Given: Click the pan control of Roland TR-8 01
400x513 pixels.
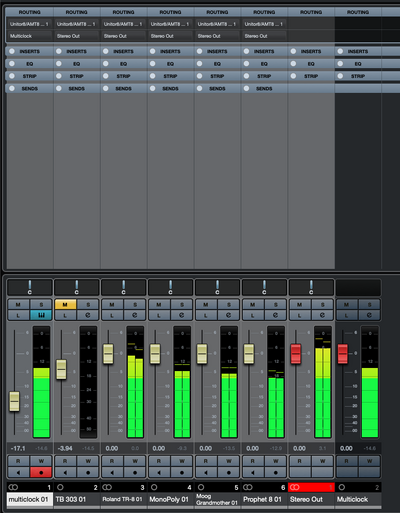Looking at the screenshot, I should pyautogui.click(x=123, y=287).
